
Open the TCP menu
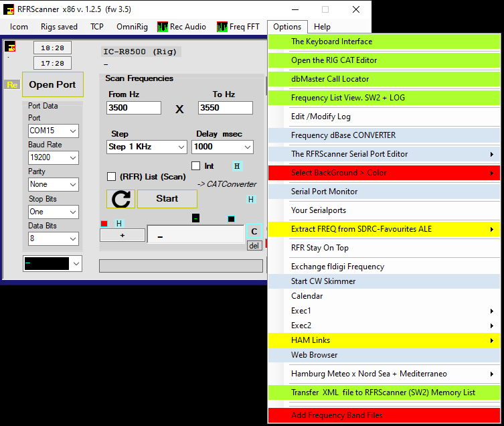97,27
